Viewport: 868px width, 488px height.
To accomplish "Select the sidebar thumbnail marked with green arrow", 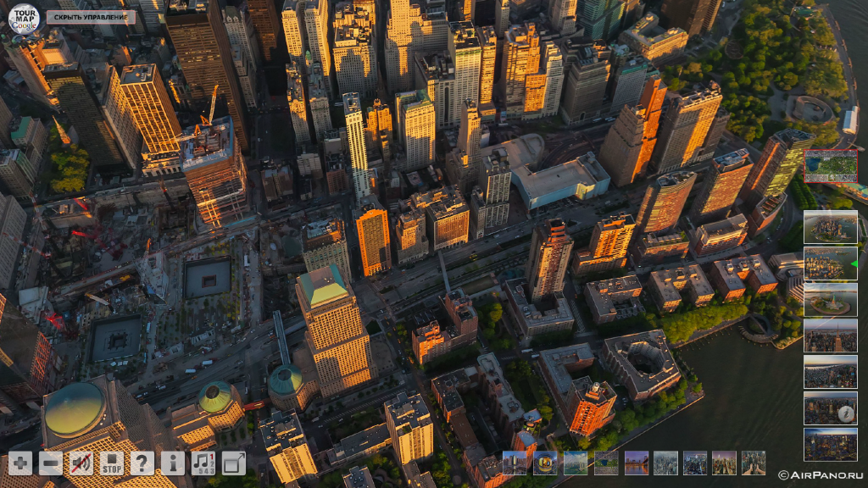I will [831, 263].
